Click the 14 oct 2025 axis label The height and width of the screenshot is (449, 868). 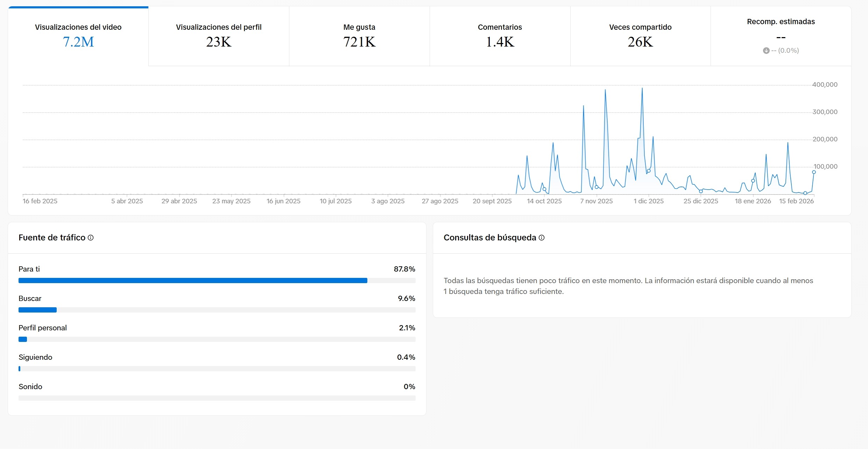click(544, 201)
